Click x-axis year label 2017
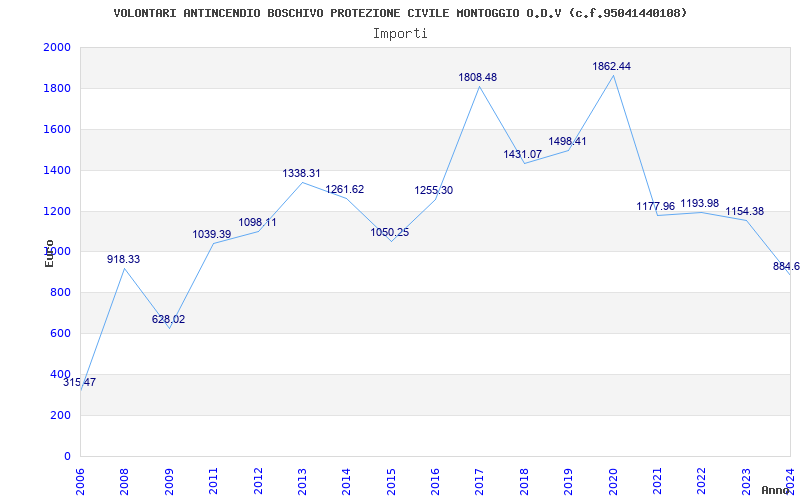Viewport: 800px width, 500px height. pos(480,481)
